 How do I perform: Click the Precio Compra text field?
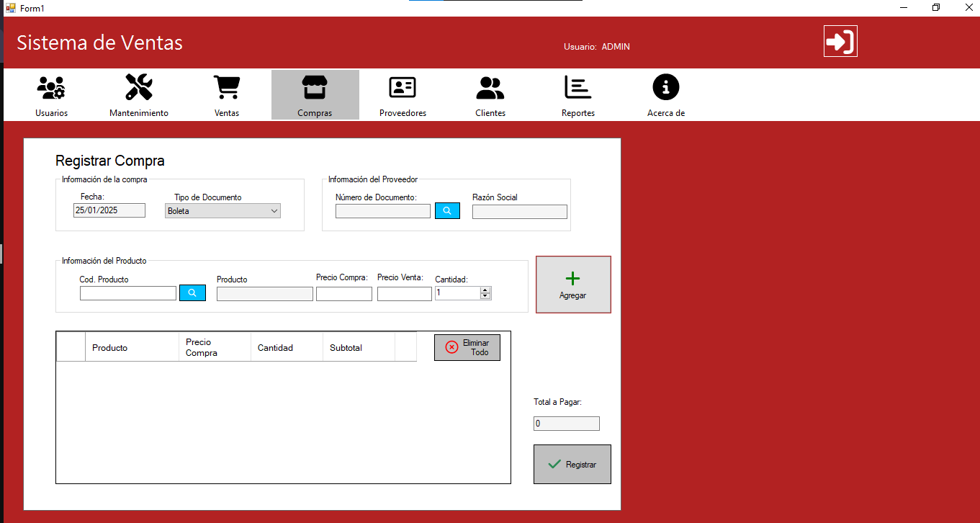(344, 294)
